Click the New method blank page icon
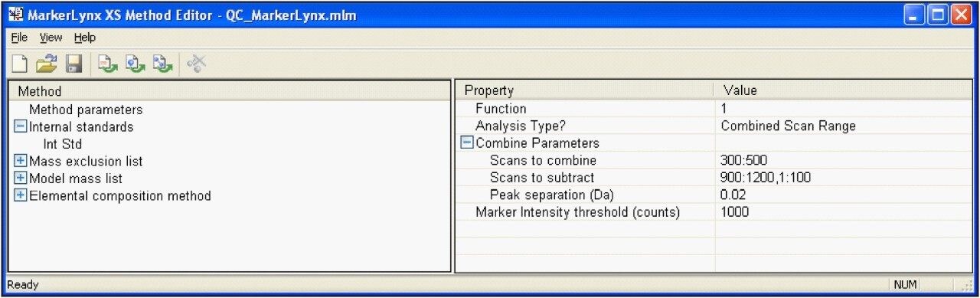 (x=19, y=64)
